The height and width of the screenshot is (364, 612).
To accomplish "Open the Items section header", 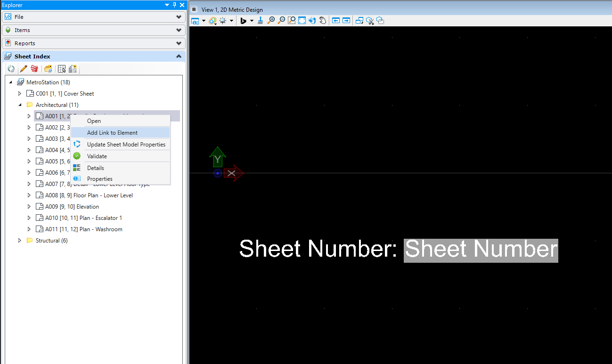I will click(94, 30).
